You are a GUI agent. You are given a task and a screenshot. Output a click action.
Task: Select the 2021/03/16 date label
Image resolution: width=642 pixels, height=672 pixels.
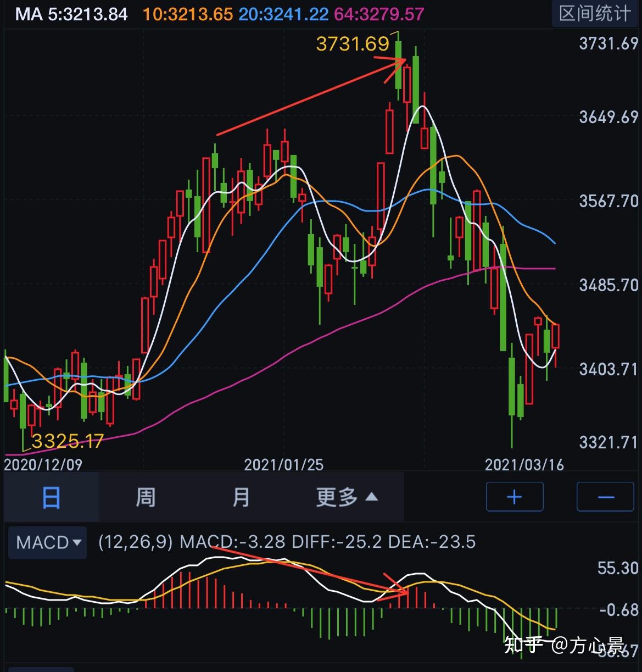pos(526,465)
